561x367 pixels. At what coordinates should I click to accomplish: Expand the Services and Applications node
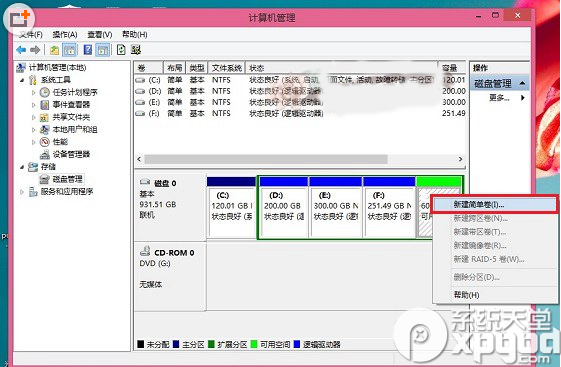click(x=22, y=192)
